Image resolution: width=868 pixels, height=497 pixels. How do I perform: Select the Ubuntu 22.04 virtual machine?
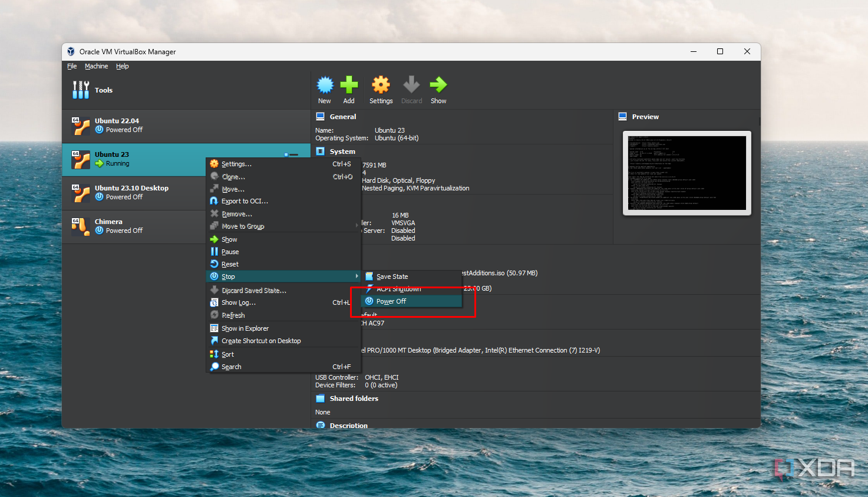[x=186, y=126]
